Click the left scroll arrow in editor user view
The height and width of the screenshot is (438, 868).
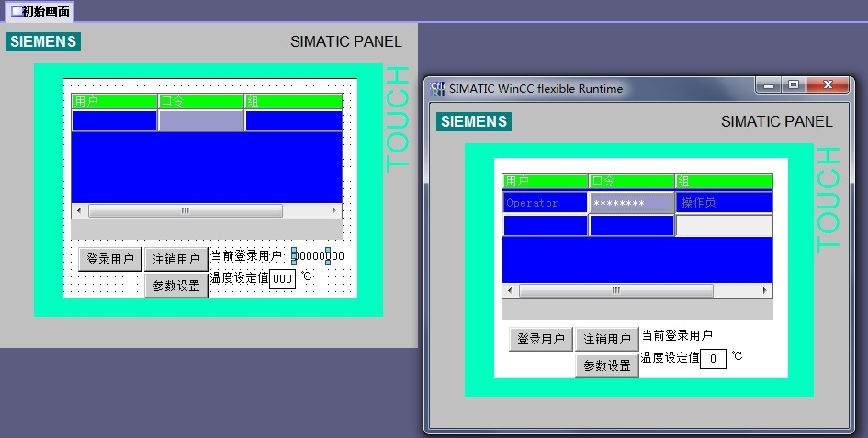79,210
